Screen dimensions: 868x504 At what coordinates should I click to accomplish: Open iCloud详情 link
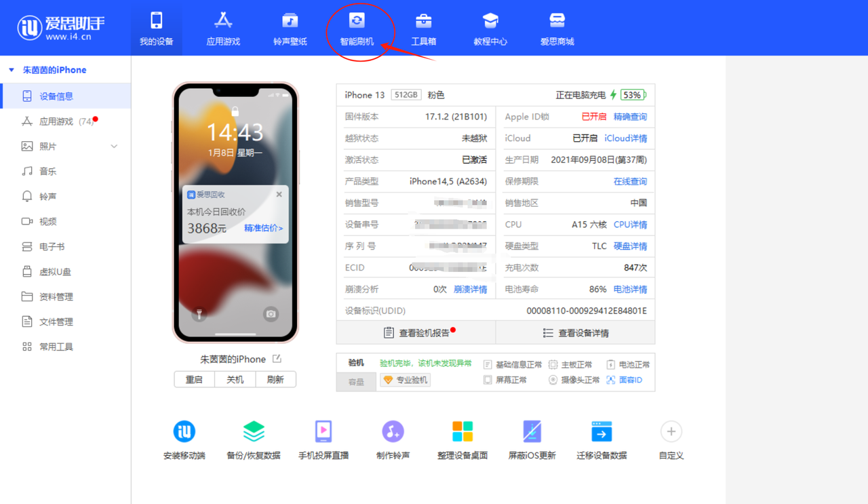(625, 138)
